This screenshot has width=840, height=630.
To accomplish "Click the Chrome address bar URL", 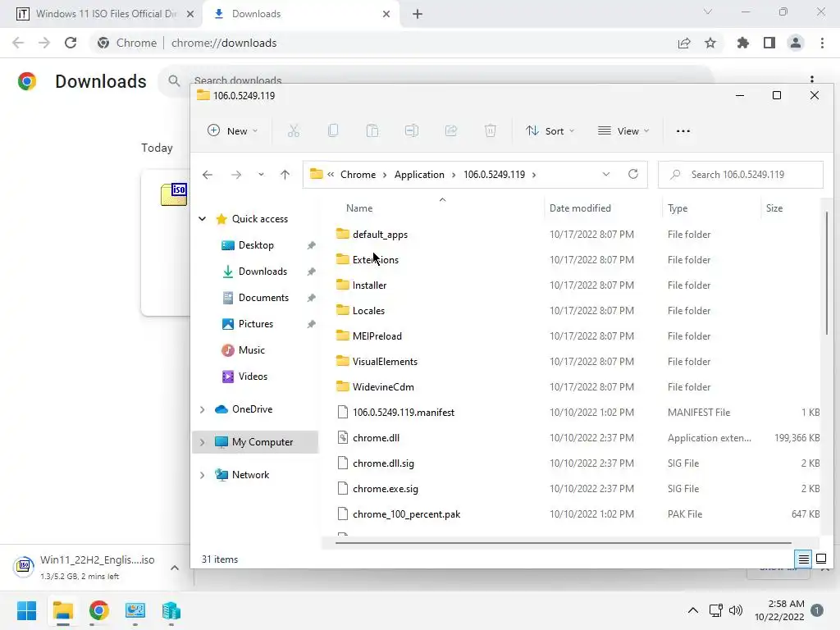I will click(224, 43).
